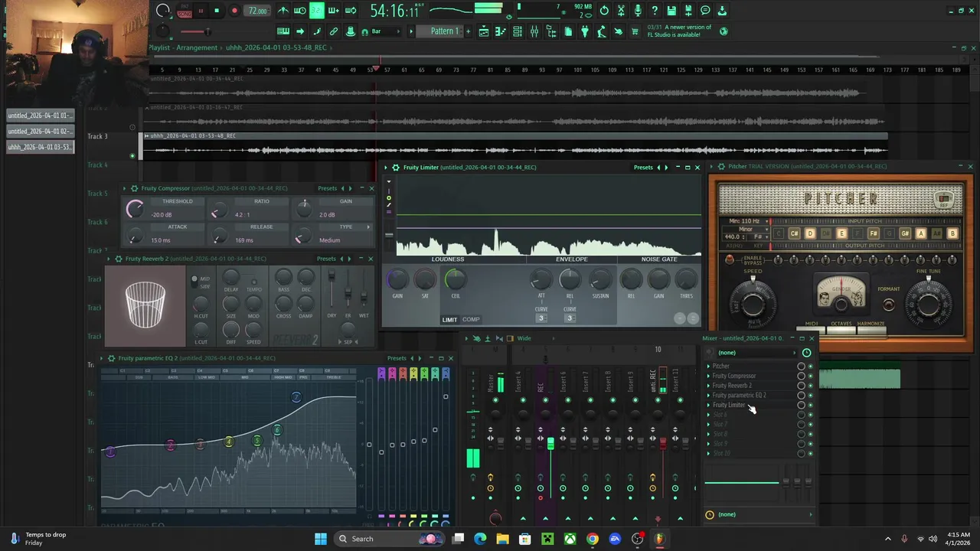Toggle Fruity Reeverb 2 slot enable in mixer

[811, 386]
